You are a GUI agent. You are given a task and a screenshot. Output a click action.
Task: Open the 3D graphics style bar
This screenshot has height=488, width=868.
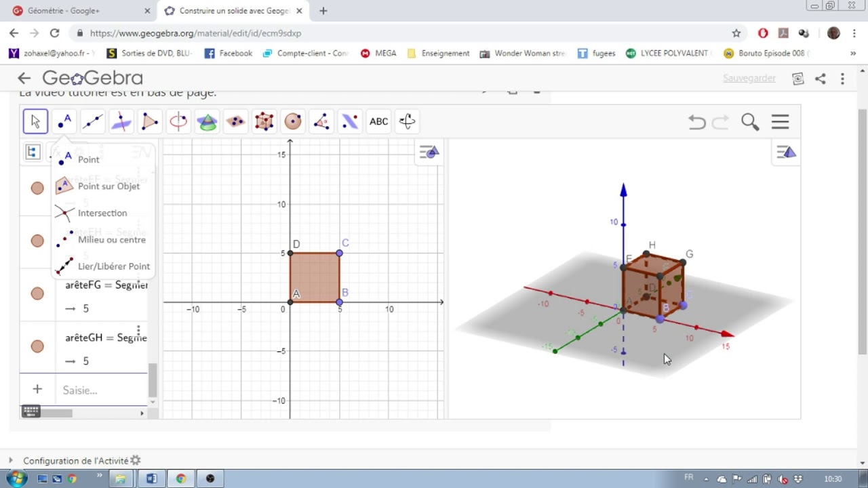point(787,152)
